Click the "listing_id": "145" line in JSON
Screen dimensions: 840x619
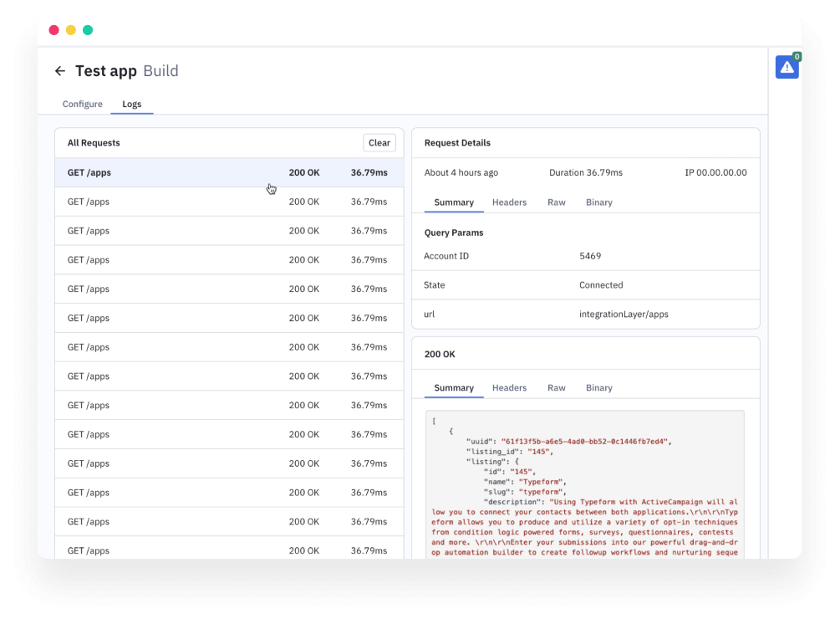(510, 452)
